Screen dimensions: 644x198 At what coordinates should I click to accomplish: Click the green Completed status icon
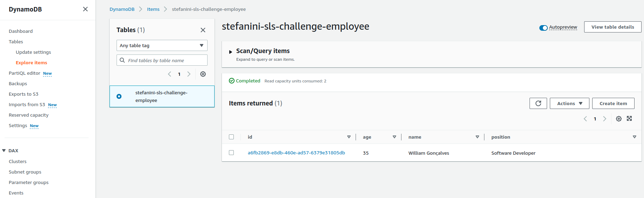click(x=232, y=81)
